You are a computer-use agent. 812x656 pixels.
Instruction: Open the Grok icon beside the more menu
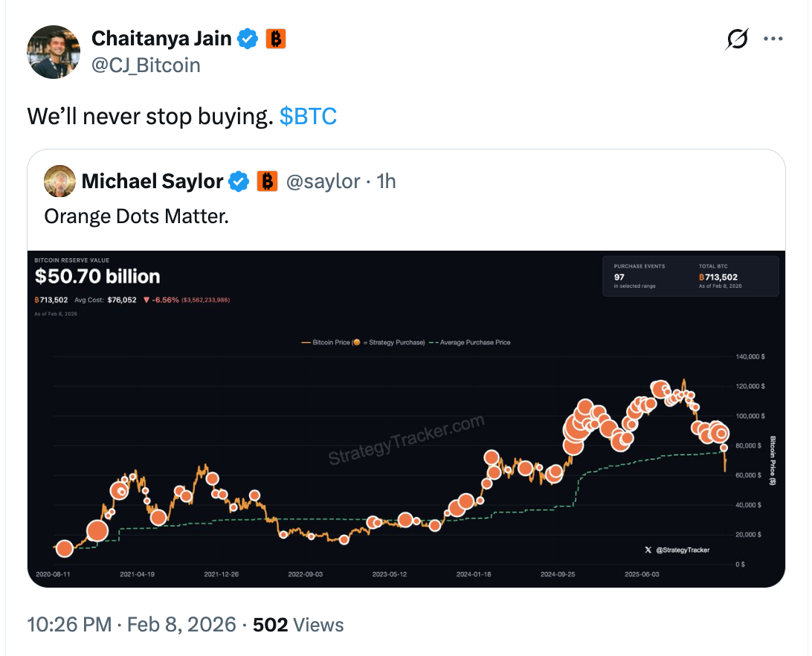(736, 39)
